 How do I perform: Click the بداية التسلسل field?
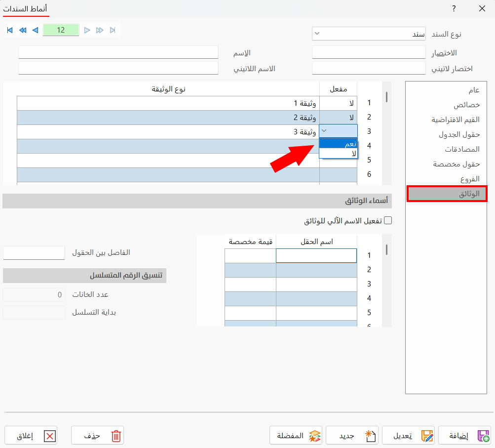click(x=34, y=313)
